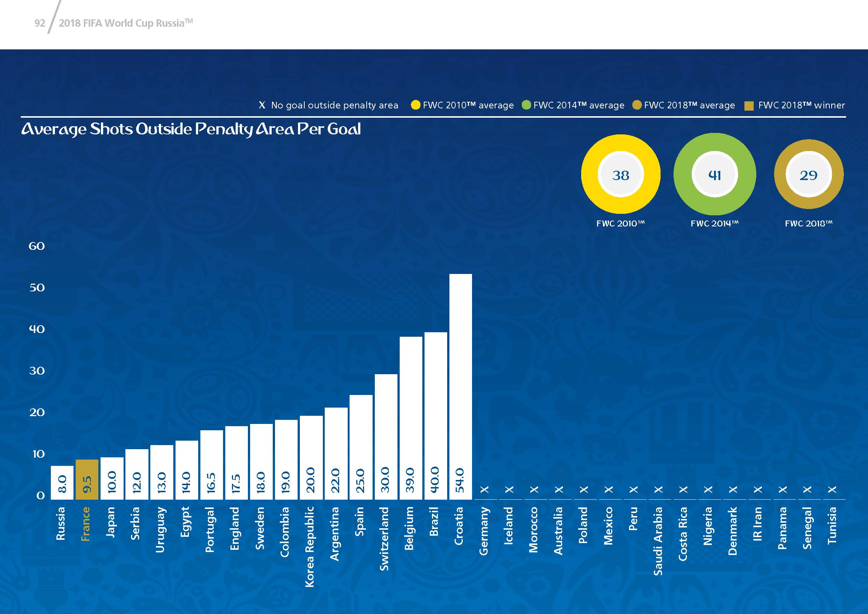This screenshot has height=614, width=868.
Task: Click the Korea Republic axis label
Action: click(309, 547)
